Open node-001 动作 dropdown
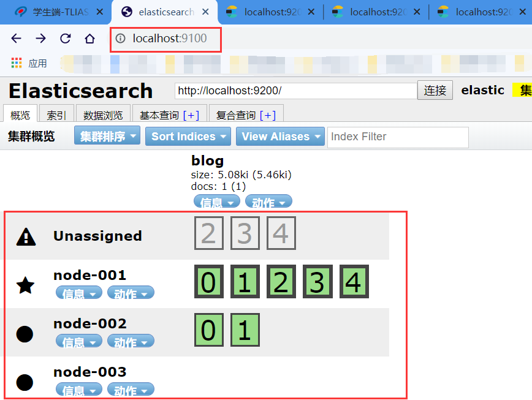This screenshot has width=532, height=400. click(131, 293)
